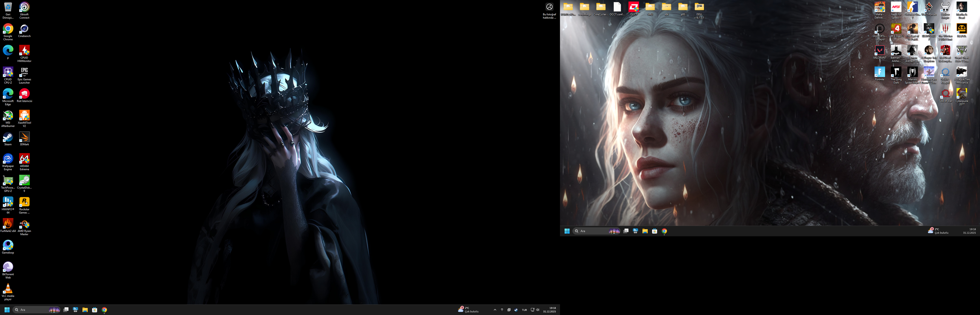This screenshot has width=980, height=315.
Task: Open the Recycle Bin (Geri Dönüşüm) desktop icon
Action: pyautogui.click(x=8, y=11)
